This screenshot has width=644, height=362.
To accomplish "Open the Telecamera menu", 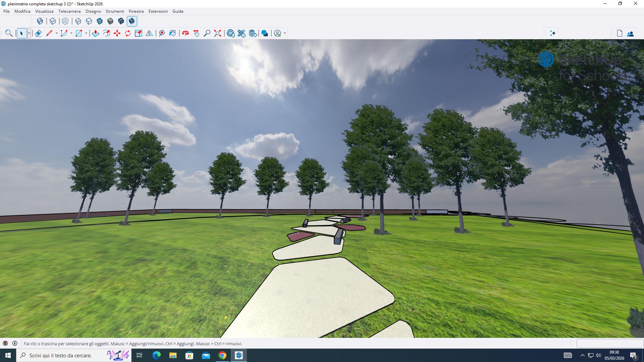I will coord(69,11).
